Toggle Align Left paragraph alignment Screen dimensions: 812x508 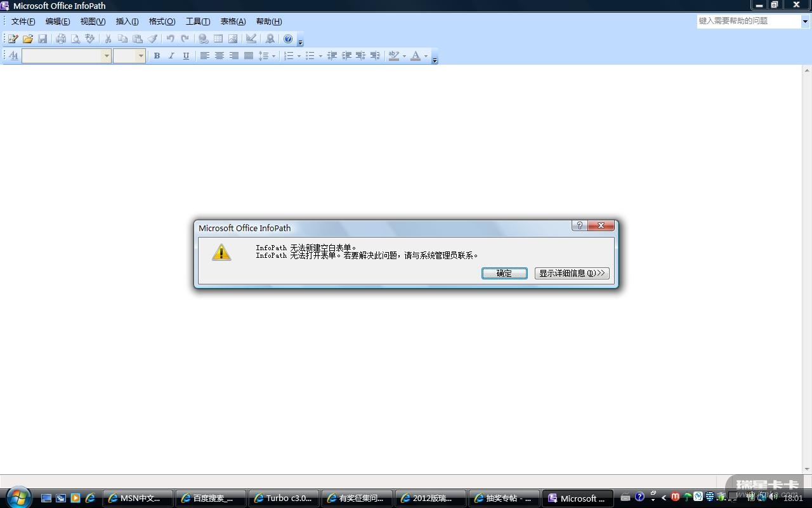204,56
